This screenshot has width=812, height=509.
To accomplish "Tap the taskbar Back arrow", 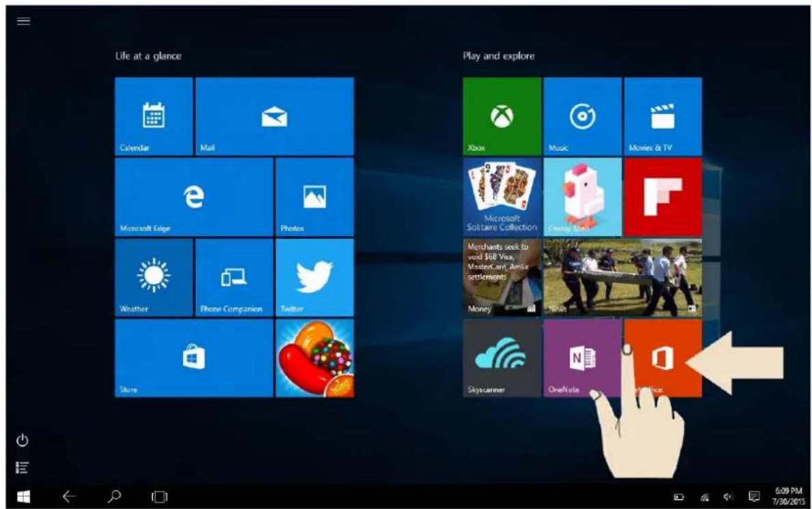I will [69, 497].
